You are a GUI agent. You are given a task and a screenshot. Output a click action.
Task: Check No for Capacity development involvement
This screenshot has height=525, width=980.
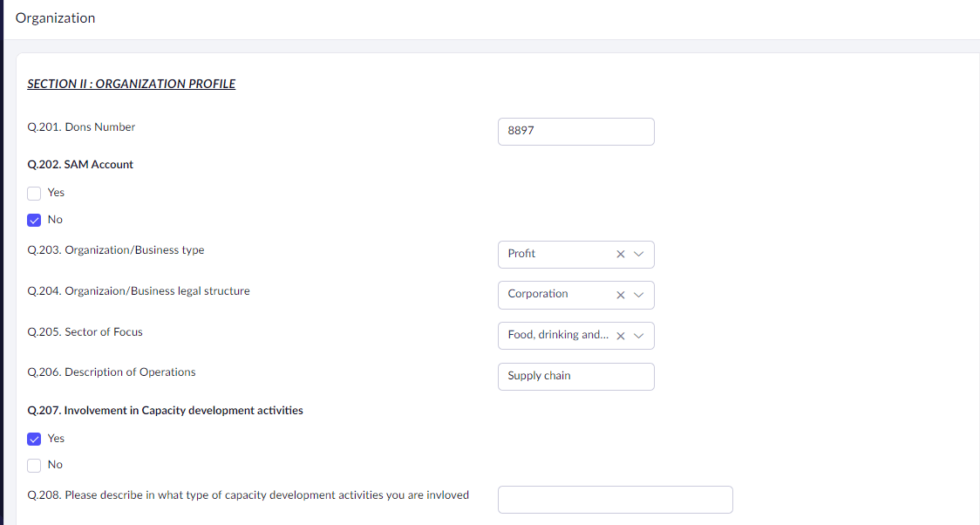pos(34,465)
